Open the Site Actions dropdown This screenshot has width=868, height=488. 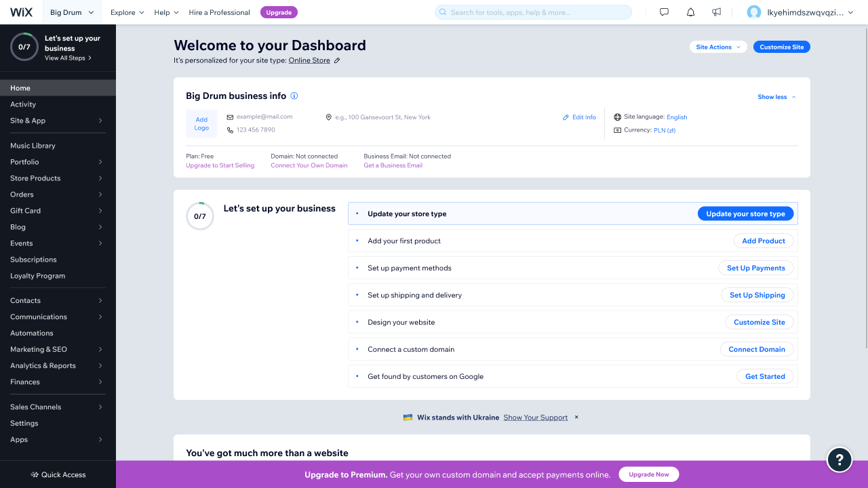pyautogui.click(x=718, y=47)
